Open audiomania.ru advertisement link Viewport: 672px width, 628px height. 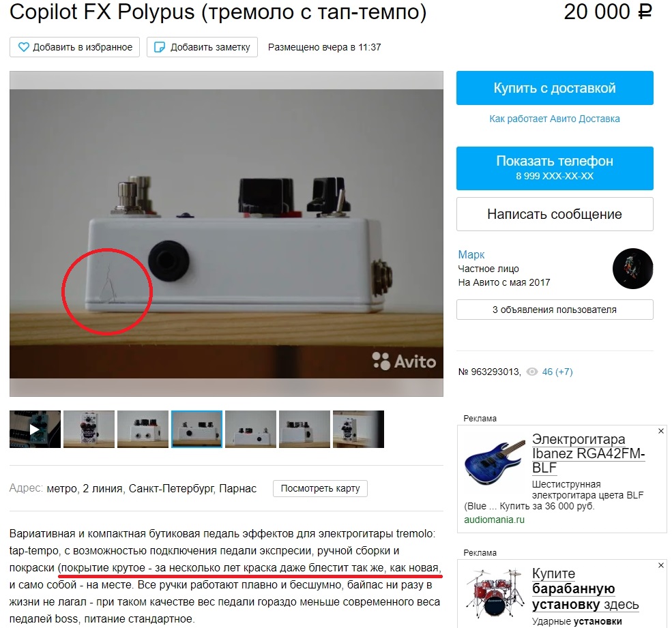pyautogui.click(x=494, y=520)
